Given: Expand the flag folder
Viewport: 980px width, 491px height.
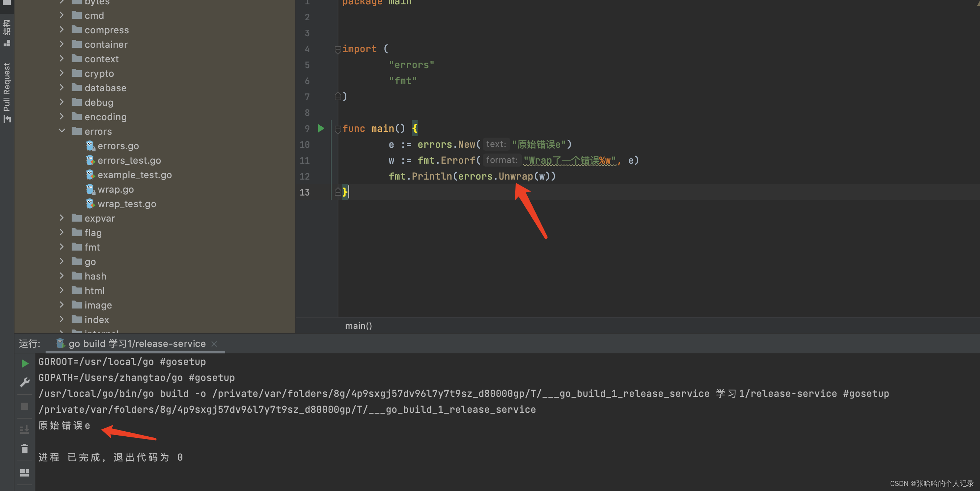Looking at the screenshot, I should pos(62,232).
